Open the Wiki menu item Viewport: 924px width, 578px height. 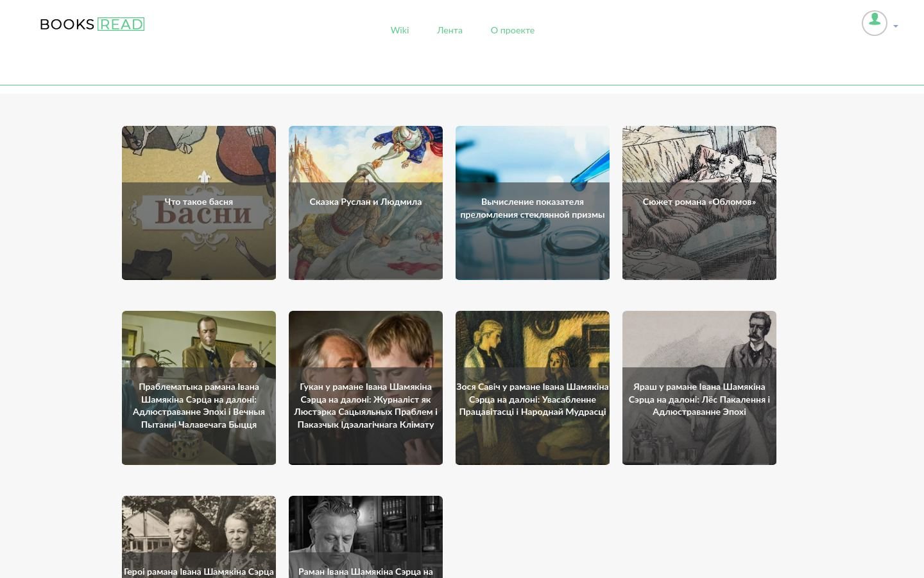coord(400,30)
